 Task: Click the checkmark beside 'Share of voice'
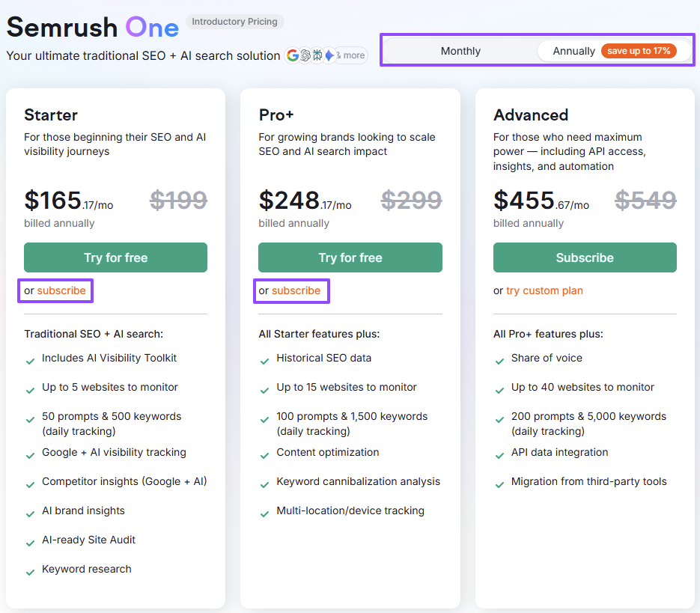click(x=499, y=360)
